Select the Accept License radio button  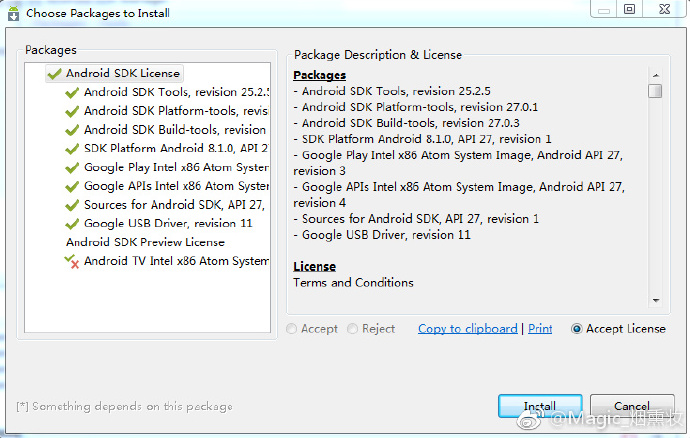pos(576,329)
